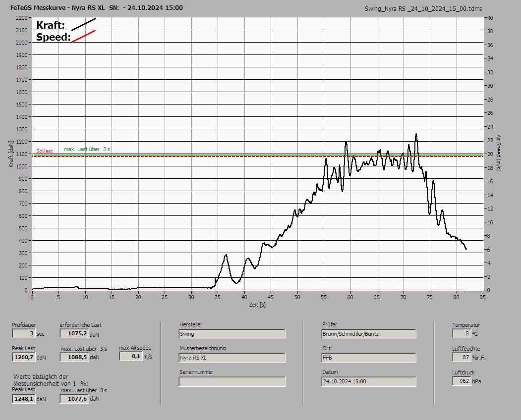The height and width of the screenshot is (420, 521).
Task: Click the 20 tick on the Air Speed axis
Action: pyautogui.click(x=490, y=154)
